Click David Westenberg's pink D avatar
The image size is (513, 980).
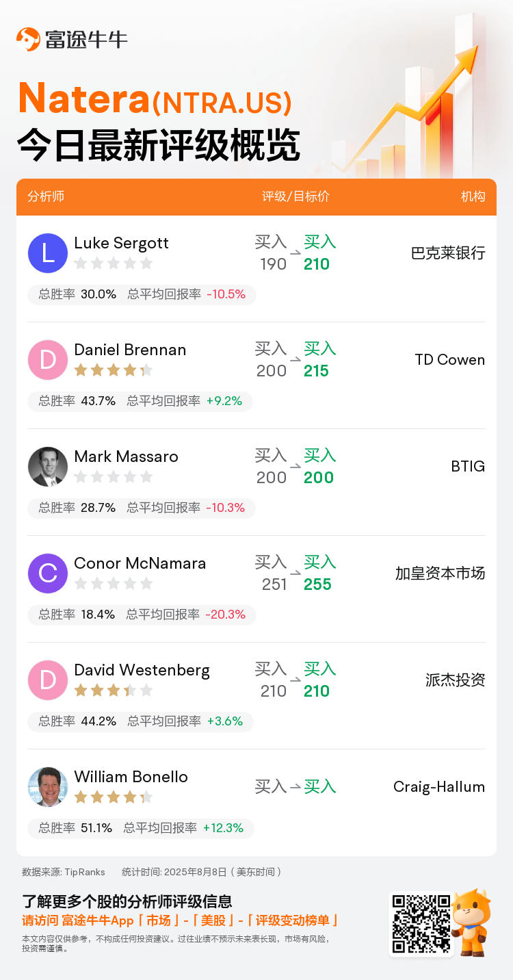pos(48,680)
